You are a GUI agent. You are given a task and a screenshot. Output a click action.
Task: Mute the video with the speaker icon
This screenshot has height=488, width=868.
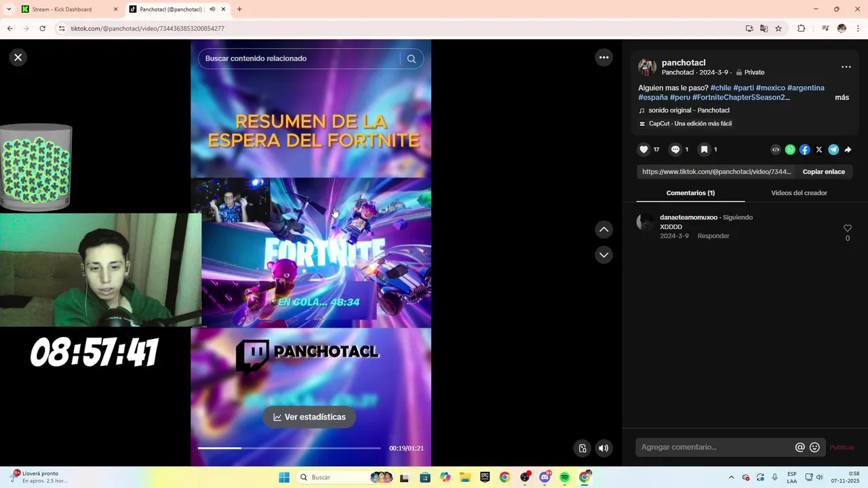(604, 448)
